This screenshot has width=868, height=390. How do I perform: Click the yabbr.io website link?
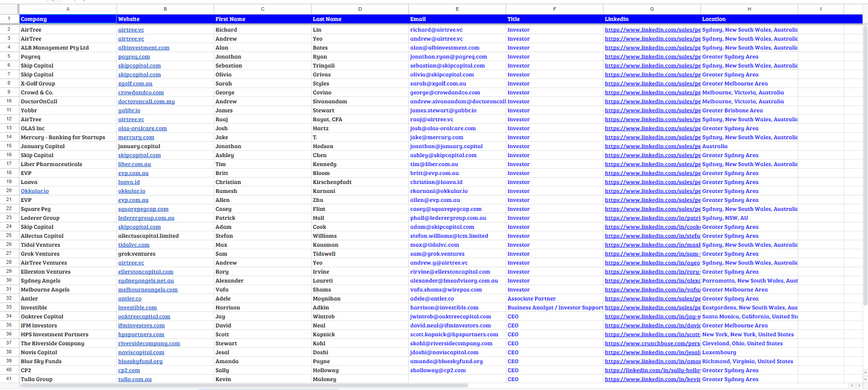click(x=129, y=111)
